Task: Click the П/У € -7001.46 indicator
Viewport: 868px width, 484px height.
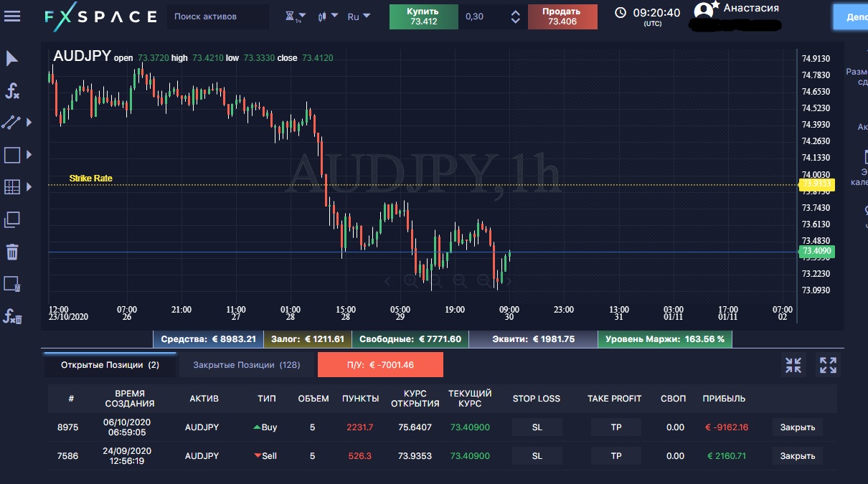Action: 380,365
